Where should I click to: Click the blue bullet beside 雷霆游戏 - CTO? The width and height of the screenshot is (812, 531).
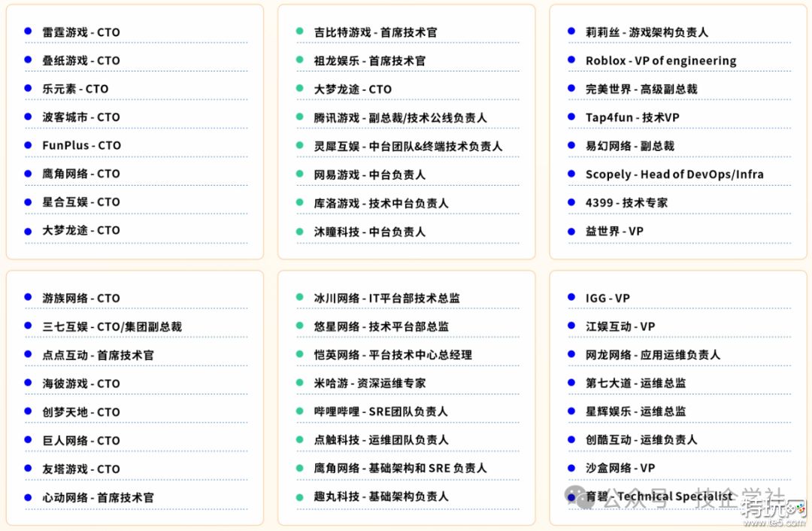point(28,32)
